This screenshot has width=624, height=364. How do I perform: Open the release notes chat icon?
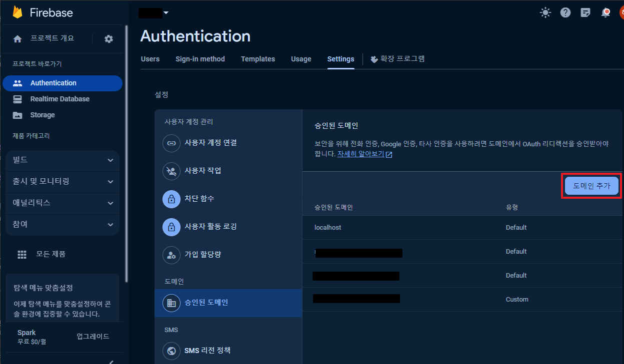(585, 12)
